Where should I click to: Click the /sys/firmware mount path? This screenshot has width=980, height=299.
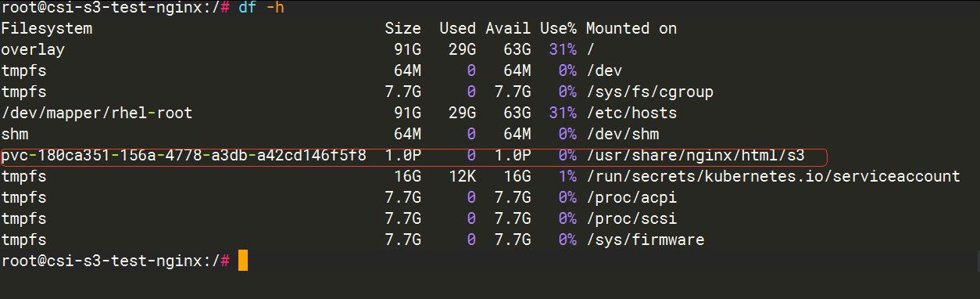(x=645, y=240)
